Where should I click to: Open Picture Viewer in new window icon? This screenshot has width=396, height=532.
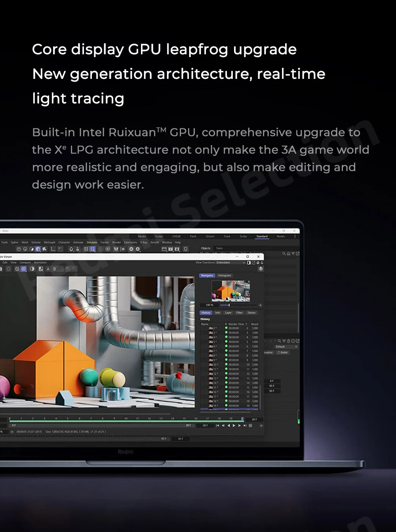click(x=253, y=262)
